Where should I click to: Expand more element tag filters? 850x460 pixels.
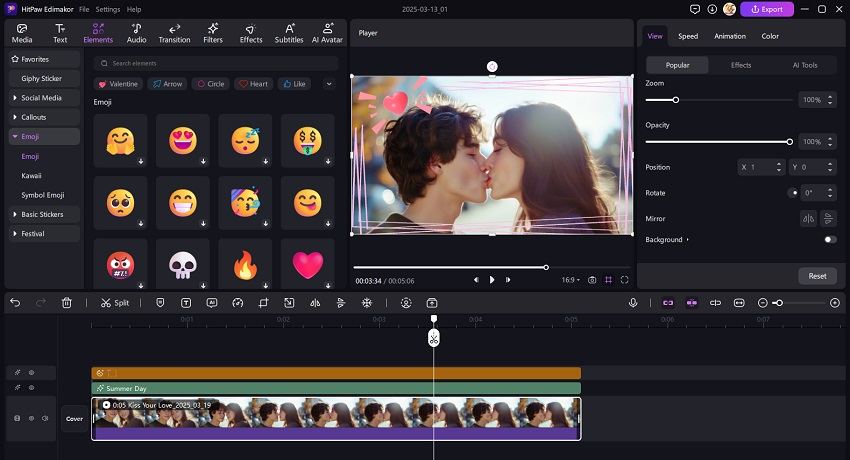[328, 84]
